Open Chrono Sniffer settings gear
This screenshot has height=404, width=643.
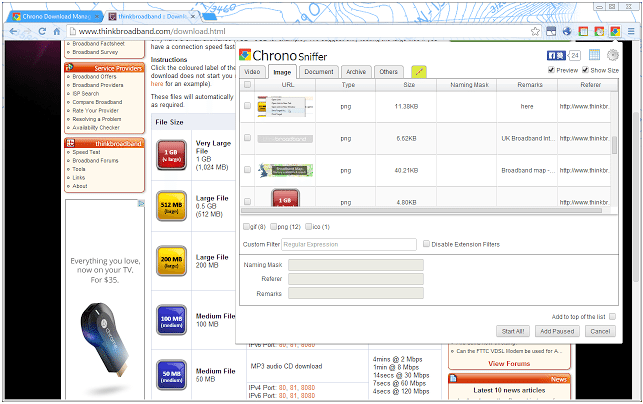coord(613,55)
